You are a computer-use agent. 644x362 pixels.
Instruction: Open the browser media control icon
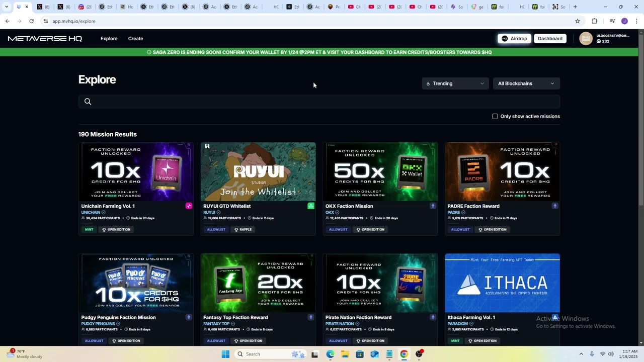click(612, 21)
